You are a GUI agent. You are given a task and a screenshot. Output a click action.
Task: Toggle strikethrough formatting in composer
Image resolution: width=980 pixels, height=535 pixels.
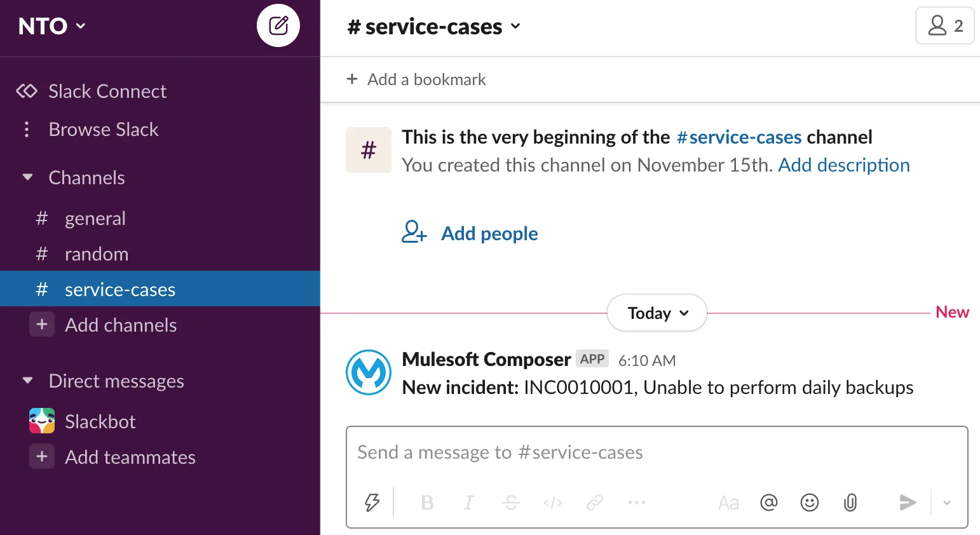coord(511,503)
